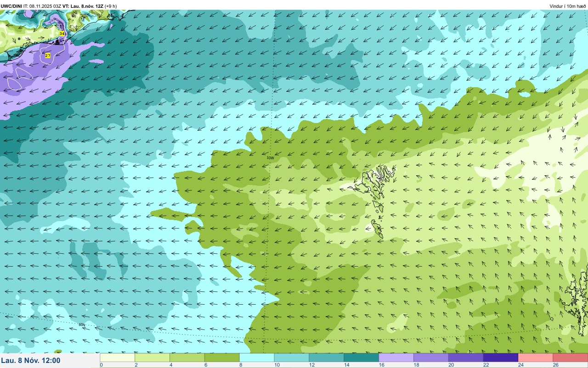
Task: Click the salmon red legend swatch above 26
Action: [571, 357]
